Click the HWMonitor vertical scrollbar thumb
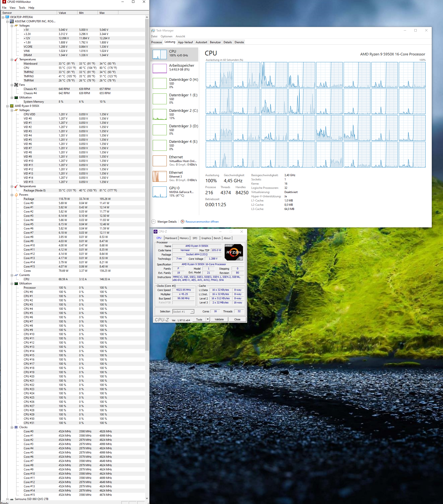This screenshot has height=504, width=443. click(147, 184)
